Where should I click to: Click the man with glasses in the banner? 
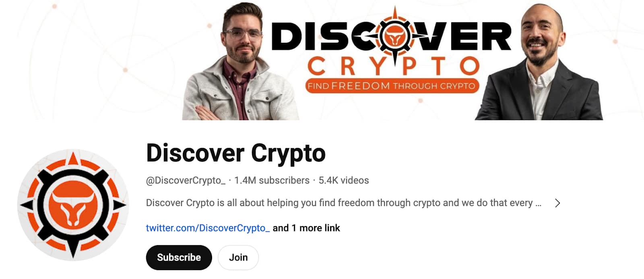241,62
